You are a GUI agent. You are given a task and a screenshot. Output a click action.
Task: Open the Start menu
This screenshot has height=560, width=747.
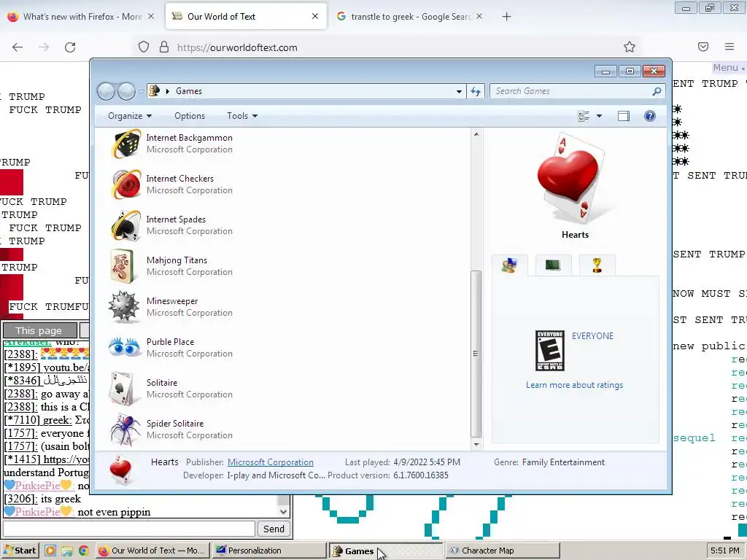[21, 551]
